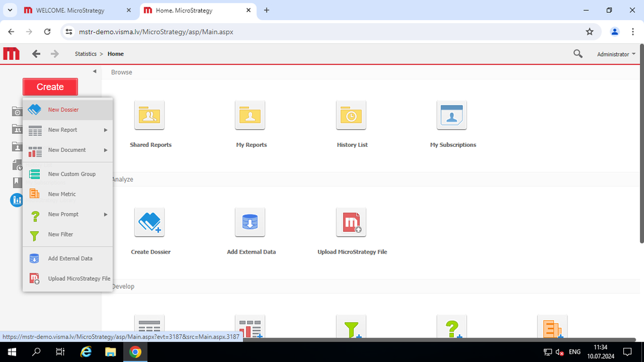Click the New Dossier icon in menu
Viewport: 644px width, 362px height.
coord(35,110)
